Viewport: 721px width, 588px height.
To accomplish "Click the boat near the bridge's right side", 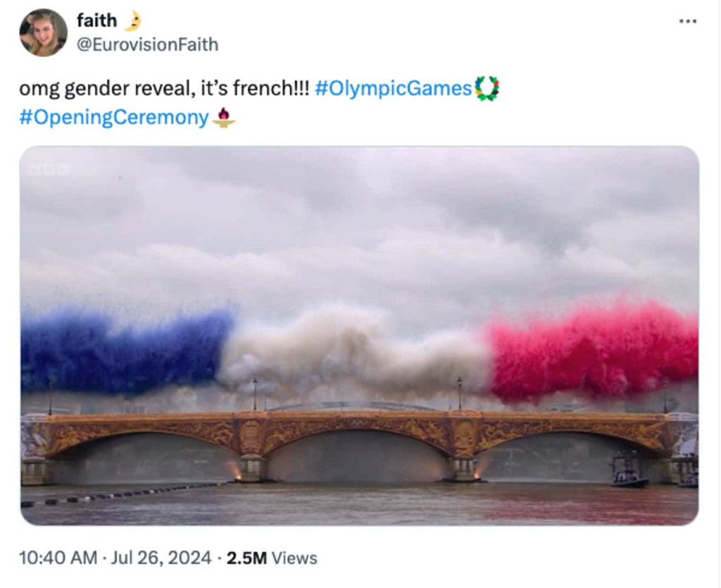I will (627, 473).
